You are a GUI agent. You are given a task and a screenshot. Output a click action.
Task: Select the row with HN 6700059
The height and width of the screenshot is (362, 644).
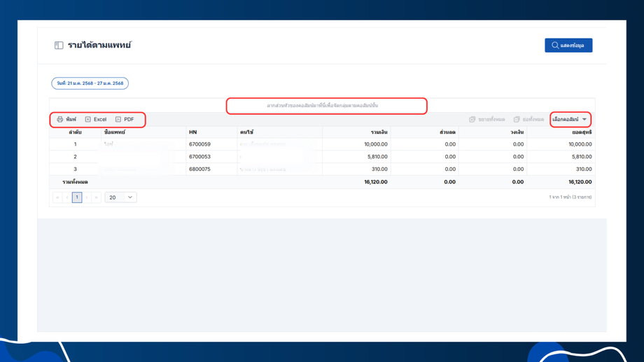coord(323,144)
